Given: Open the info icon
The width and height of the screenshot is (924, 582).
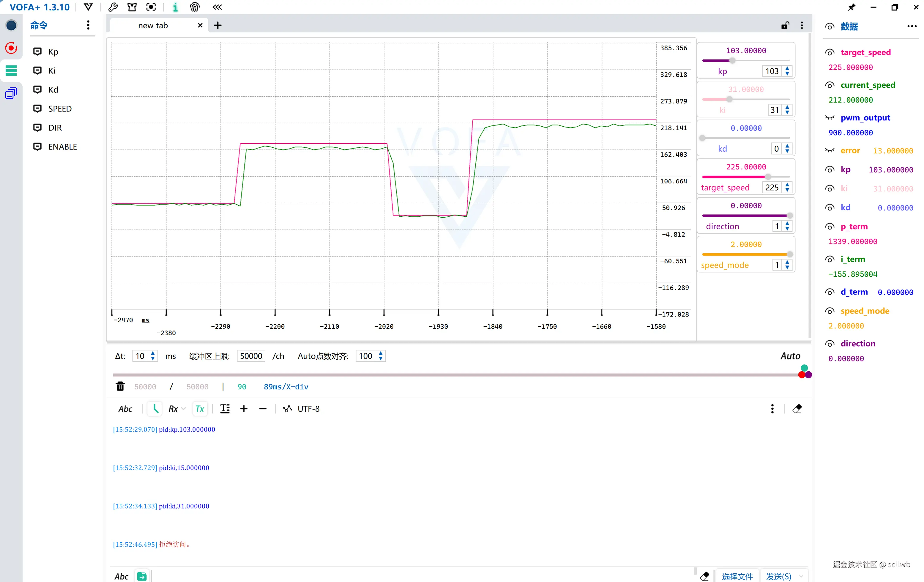Looking at the screenshot, I should click(175, 7).
